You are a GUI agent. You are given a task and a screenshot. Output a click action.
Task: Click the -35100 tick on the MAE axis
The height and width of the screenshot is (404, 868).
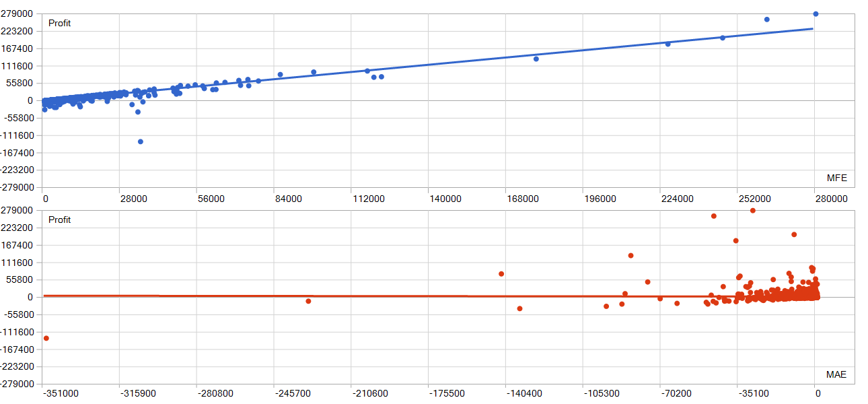pyautogui.click(x=754, y=393)
